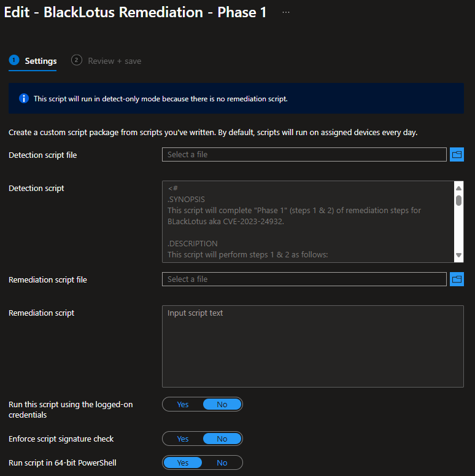Set logged-on credentials option to Yes
Image resolution: width=475 pixels, height=476 pixels.
point(183,404)
